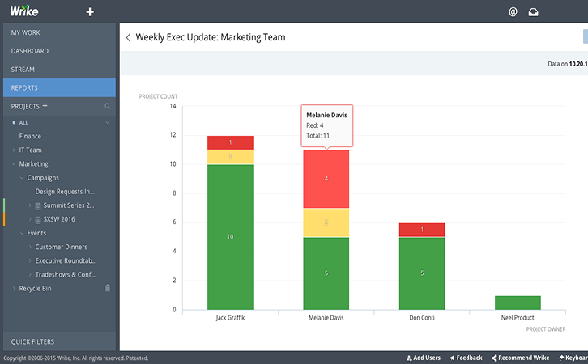Expand the Customer Dinners folder
588x364 pixels.
pos(30,247)
